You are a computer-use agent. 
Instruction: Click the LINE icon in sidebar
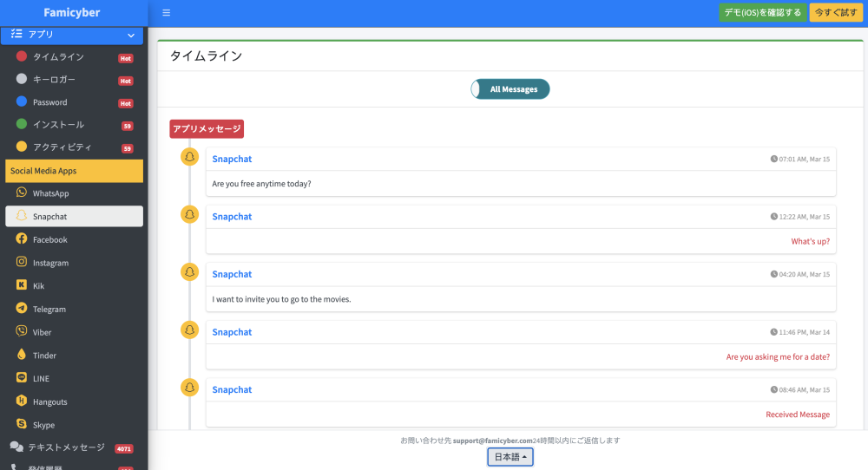(22, 377)
